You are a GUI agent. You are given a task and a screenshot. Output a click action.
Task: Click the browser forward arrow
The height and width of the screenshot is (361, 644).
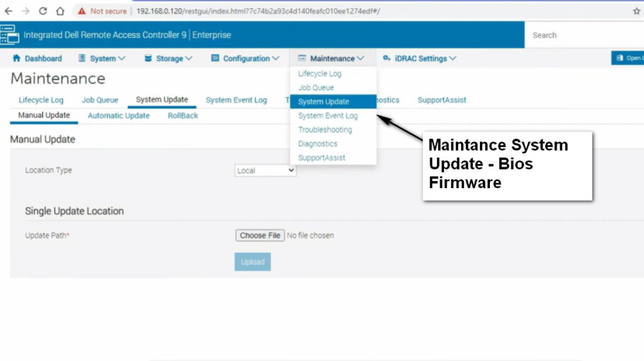(26, 11)
